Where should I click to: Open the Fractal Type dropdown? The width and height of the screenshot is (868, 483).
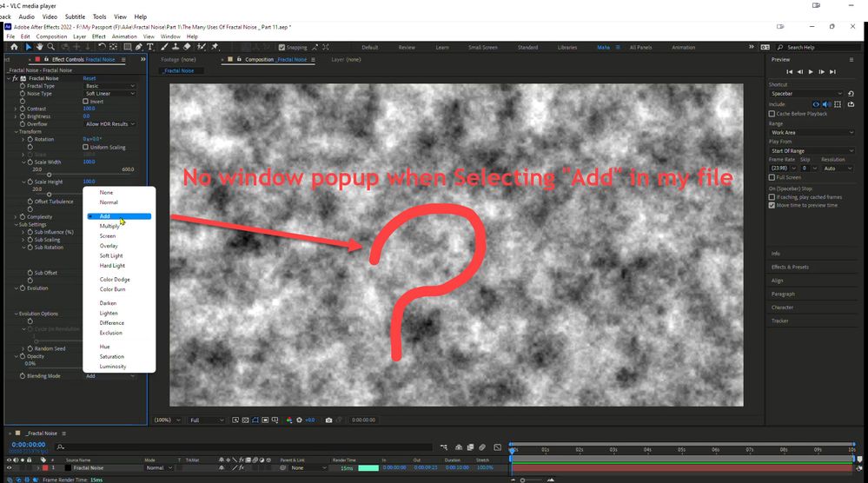click(x=109, y=86)
